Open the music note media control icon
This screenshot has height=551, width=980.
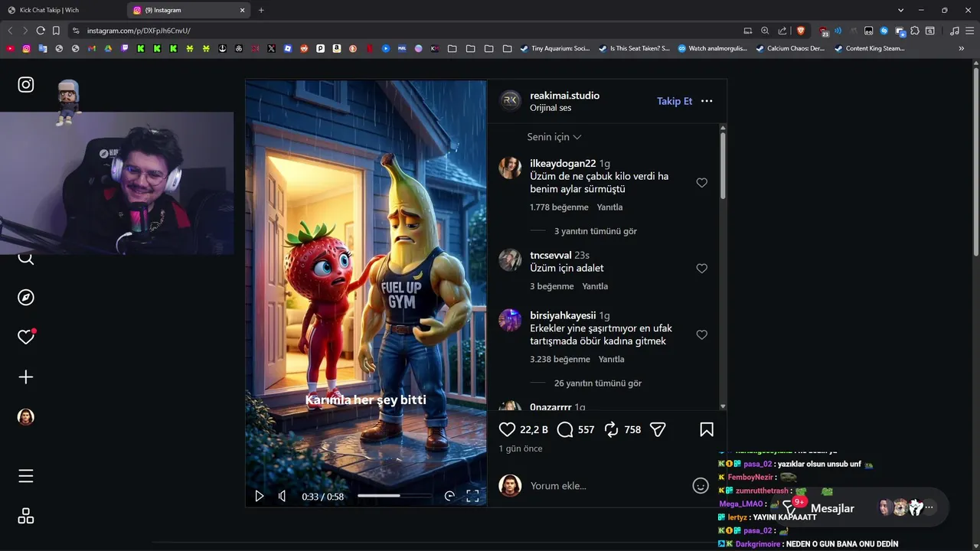coord(954,31)
